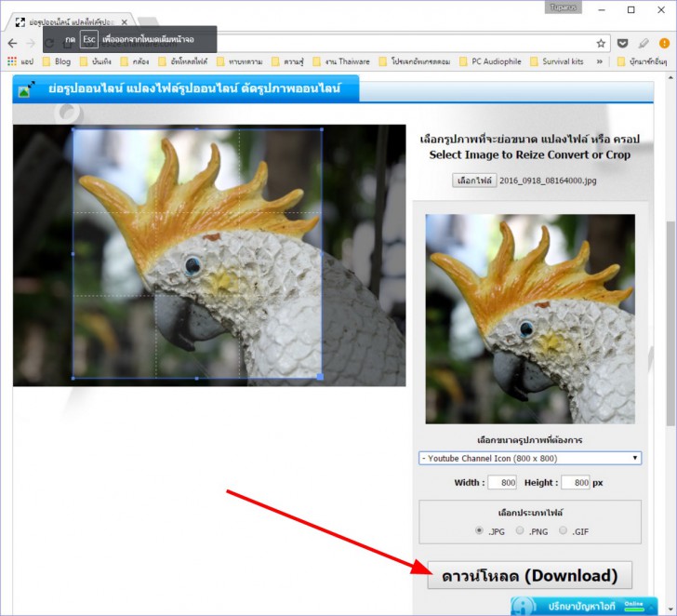This screenshot has width=677, height=616.
Task: Click the pen extension icon in toolbar
Action: (644, 43)
